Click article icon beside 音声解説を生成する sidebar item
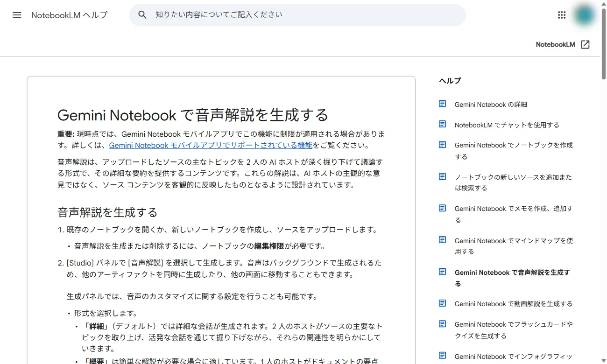The width and height of the screenshot is (607, 364). [x=442, y=272]
